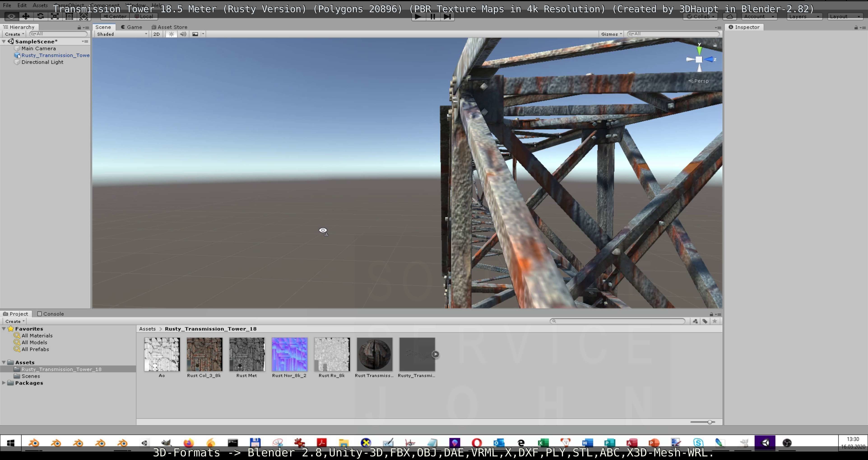Toggle the Inspector panel lock icon
Viewport: 868px width, 460px height.
(856, 28)
